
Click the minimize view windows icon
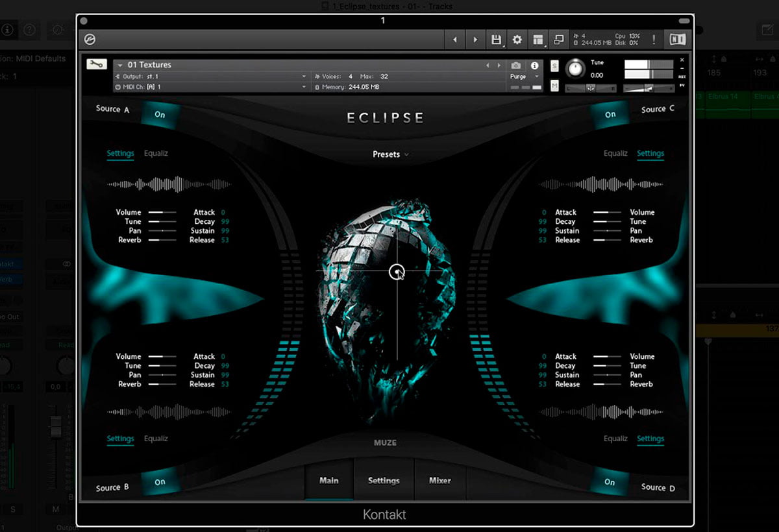[x=559, y=40]
